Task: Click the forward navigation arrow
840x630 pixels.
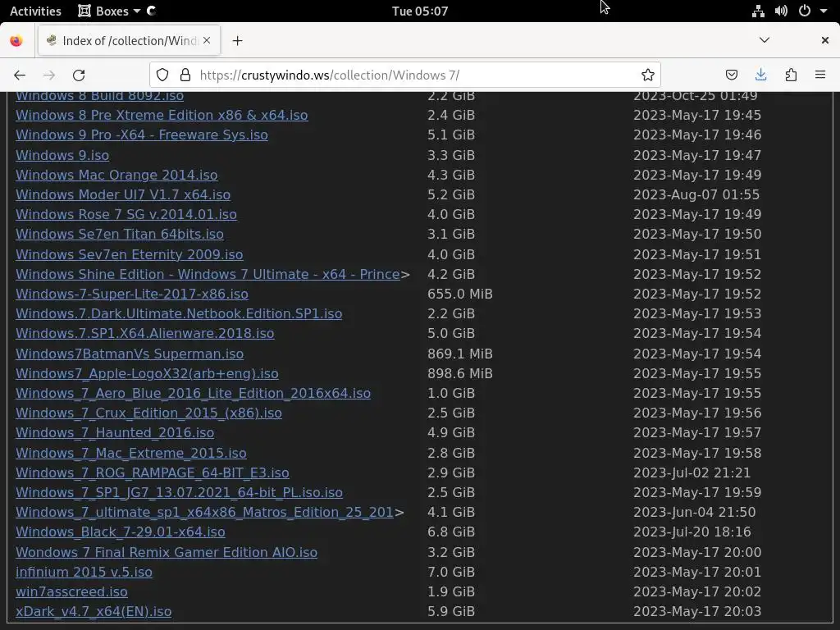Action: click(49, 75)
